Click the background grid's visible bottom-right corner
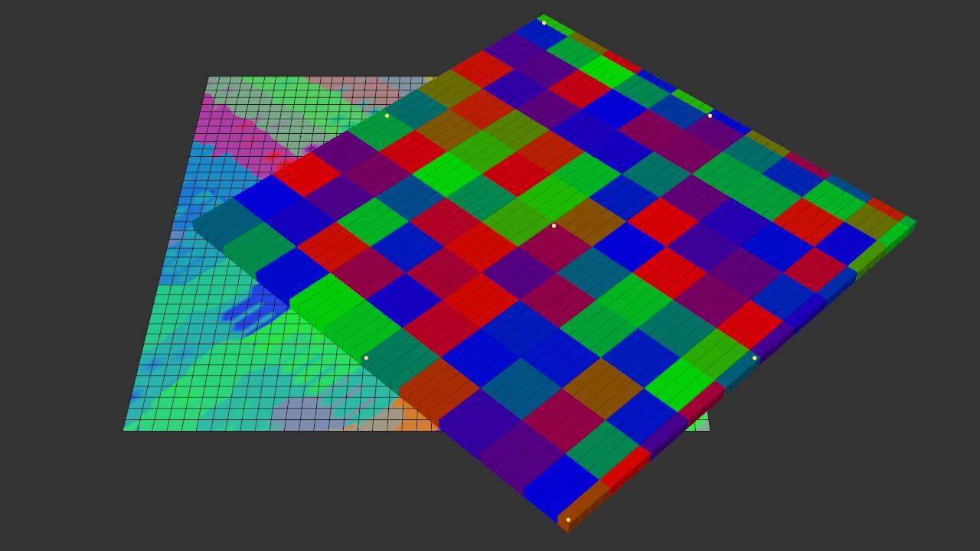 708,429
